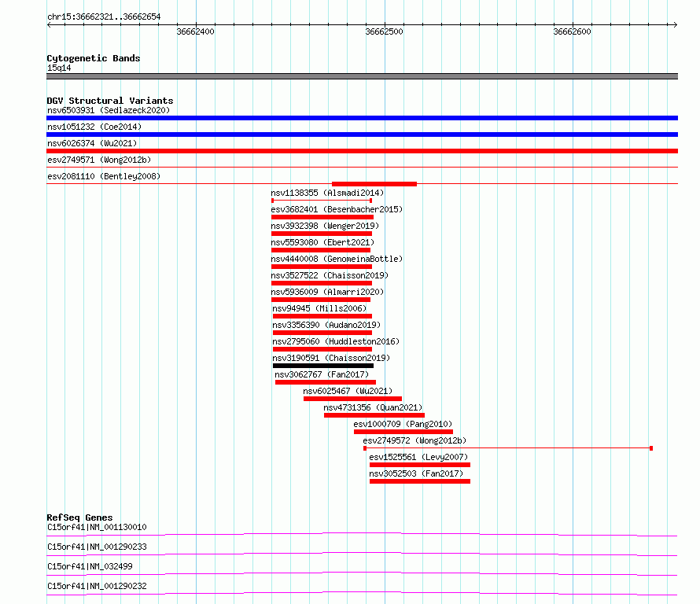The image size is (700, 604).
Task: Click nsv4440008 (GenomeinaBottle) label
Action: [337, 259]
